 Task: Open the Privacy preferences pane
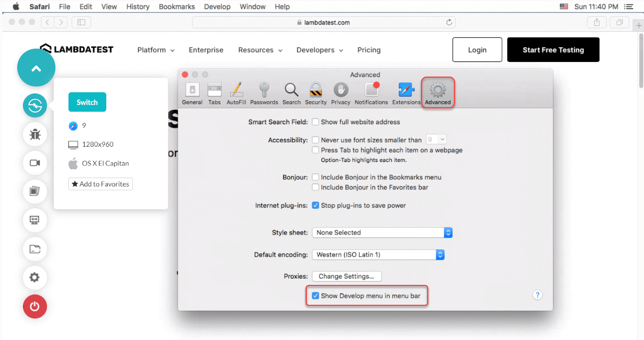click(341, 93)
